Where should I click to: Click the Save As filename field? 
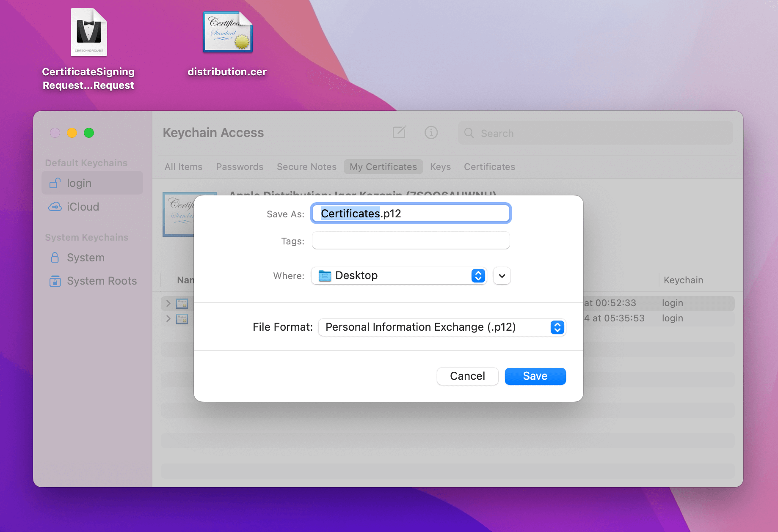[411, 213]
